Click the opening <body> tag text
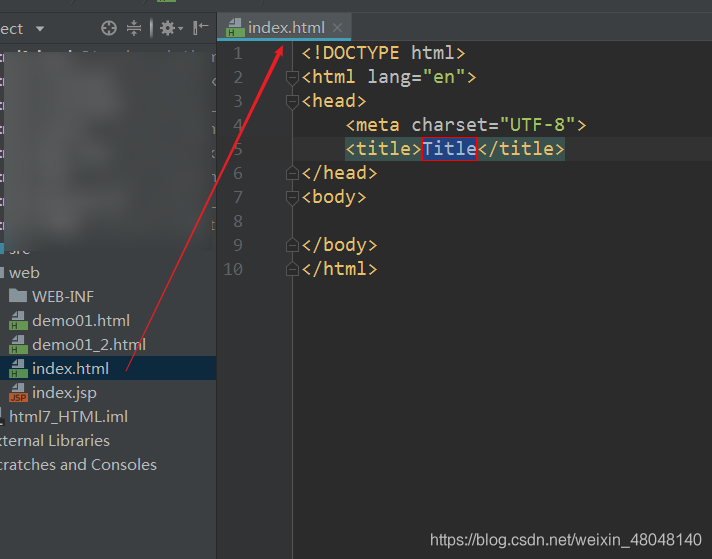 [x=334, y=197]
